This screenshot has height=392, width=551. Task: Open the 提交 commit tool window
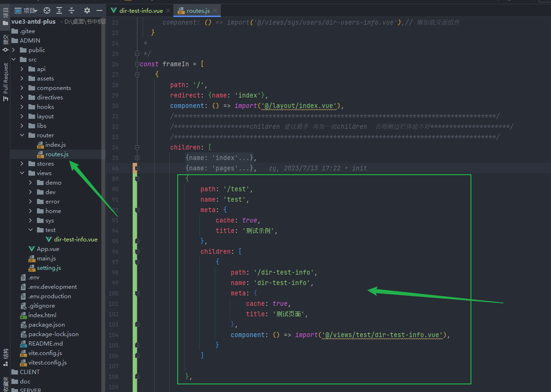coord(5,43)
